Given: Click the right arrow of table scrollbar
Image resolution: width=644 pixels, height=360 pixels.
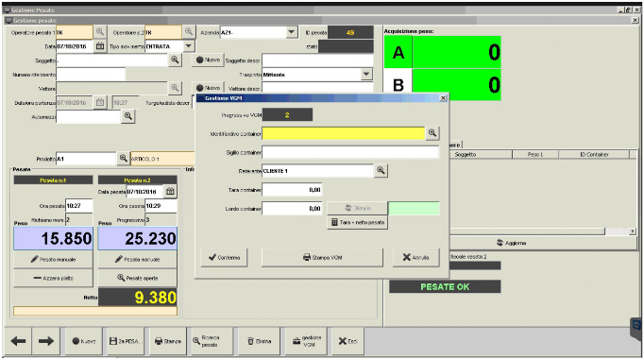Looking at the screenshot, I should click(633, 231).
